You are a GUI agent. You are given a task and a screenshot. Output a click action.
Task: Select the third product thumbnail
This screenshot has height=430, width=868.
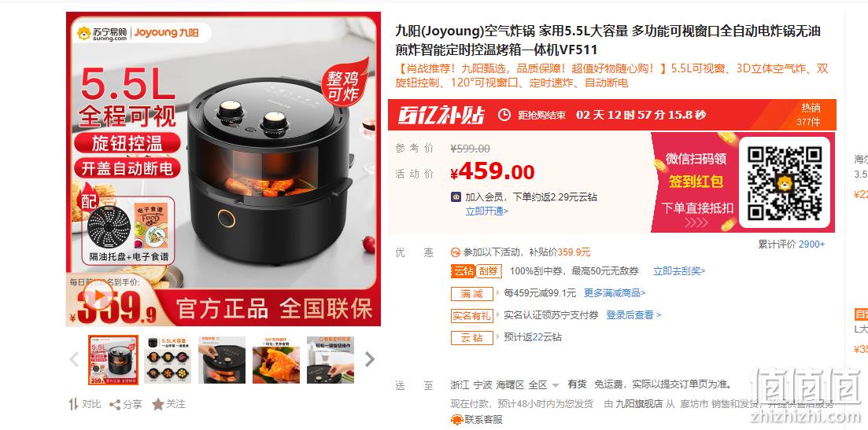(222, 360)
